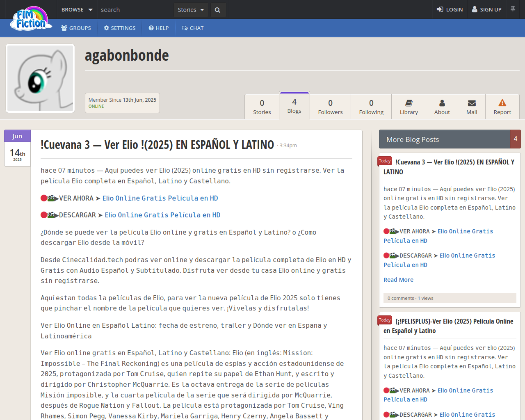Viewport: 525px width, 420px height.
Task: Click the Jun 14th date badge
Action: (17, 148)
